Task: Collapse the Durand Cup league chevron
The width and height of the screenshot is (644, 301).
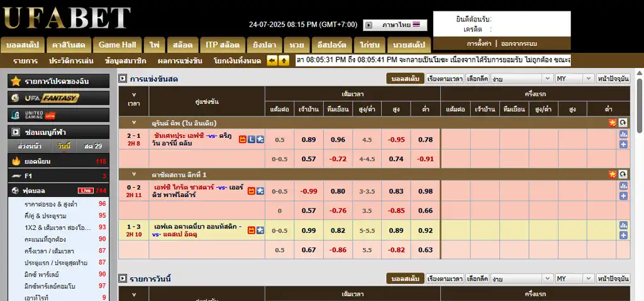Action: (133, 123)
